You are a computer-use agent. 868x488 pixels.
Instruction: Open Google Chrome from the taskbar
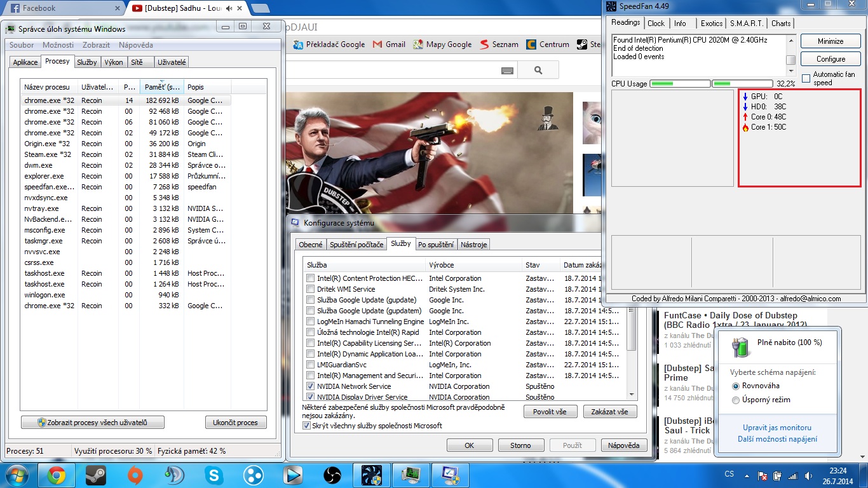56,475
